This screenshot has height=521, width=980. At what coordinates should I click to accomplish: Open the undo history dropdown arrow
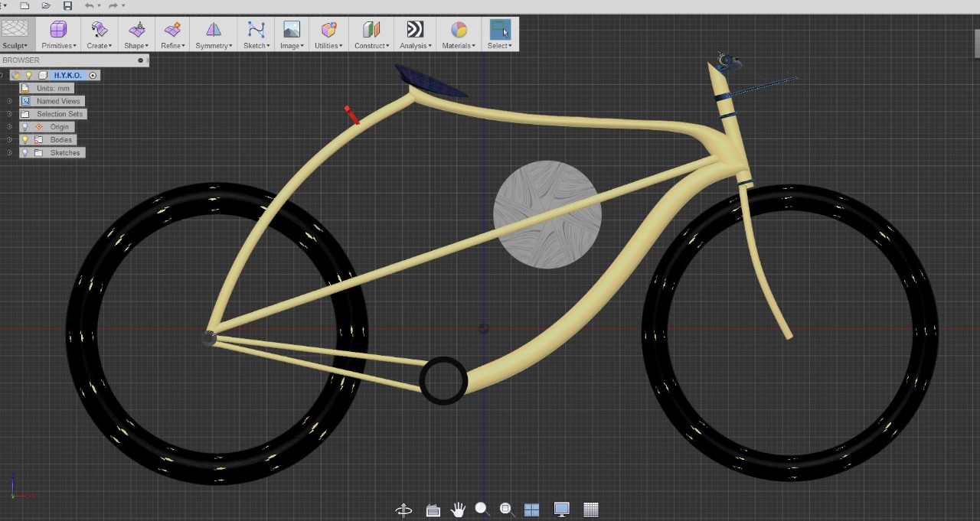(100, 6)
